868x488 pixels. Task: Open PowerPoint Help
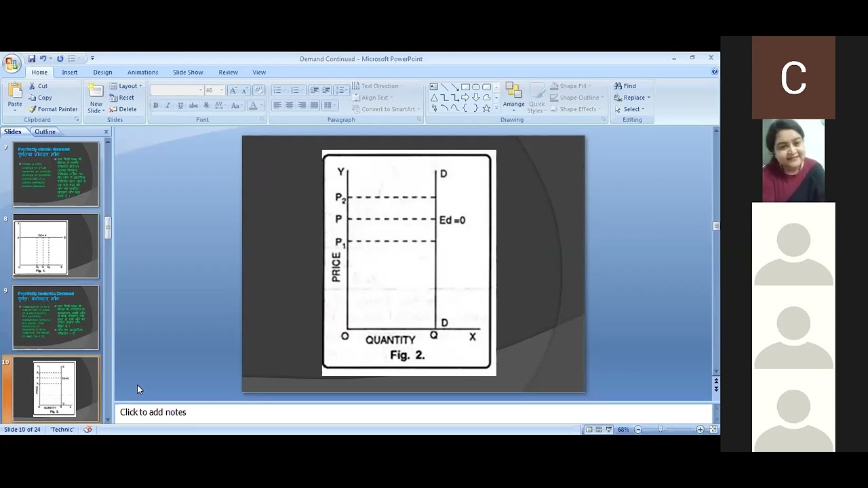click(x=714, y=72)
